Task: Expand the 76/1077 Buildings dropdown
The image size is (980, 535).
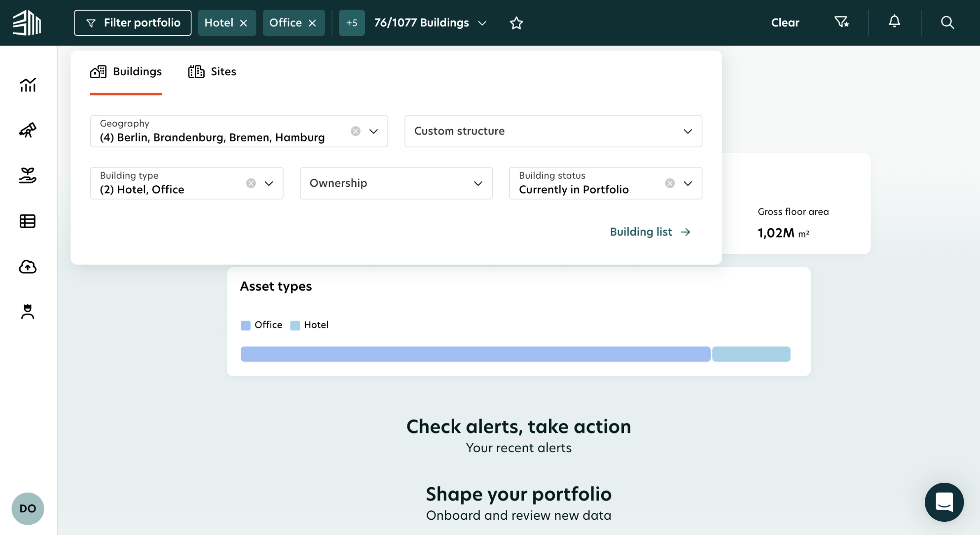Action: coord(430,23)
